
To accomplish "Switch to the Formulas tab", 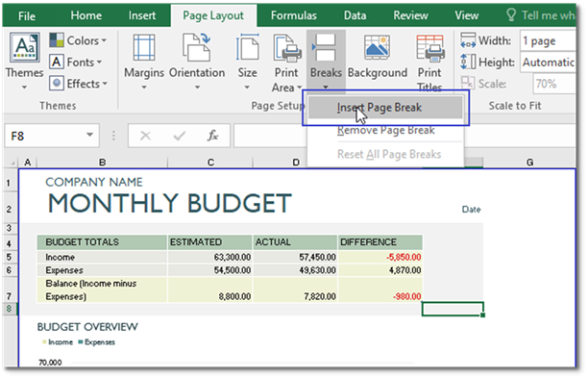I will pyautogui.click(x=294, y=15).
